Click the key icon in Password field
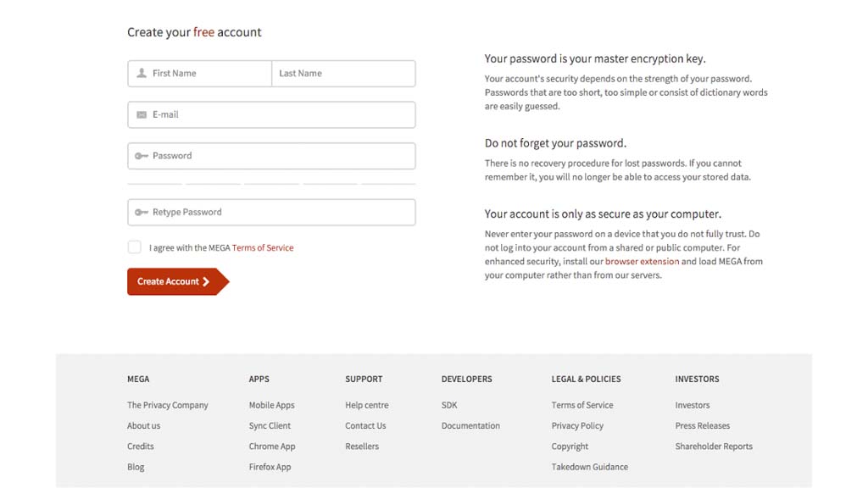The image size is (868, 488). click(142, 156)
